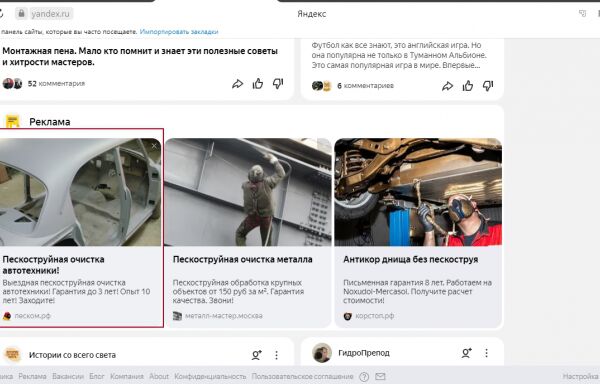Subscribe to Истории со всего света channel
This screenshot has width=600, height=384.
[256, 355]
